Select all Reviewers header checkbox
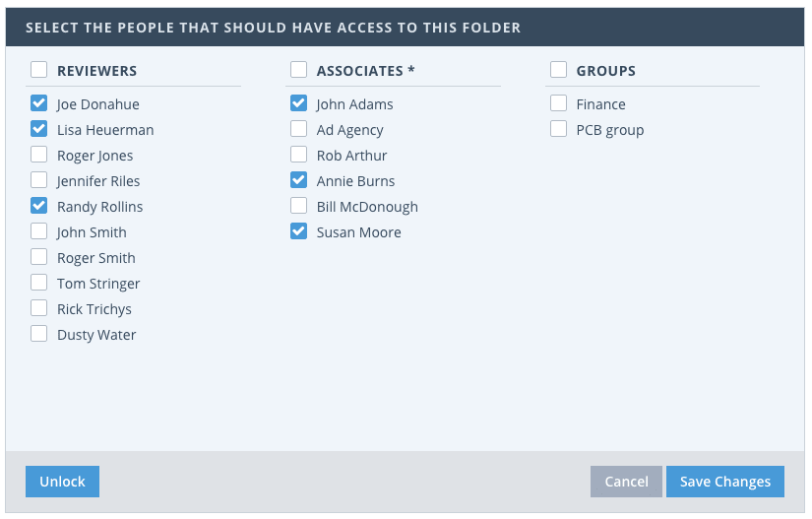This screenshot has height=519, width=812. click(38, 70)
